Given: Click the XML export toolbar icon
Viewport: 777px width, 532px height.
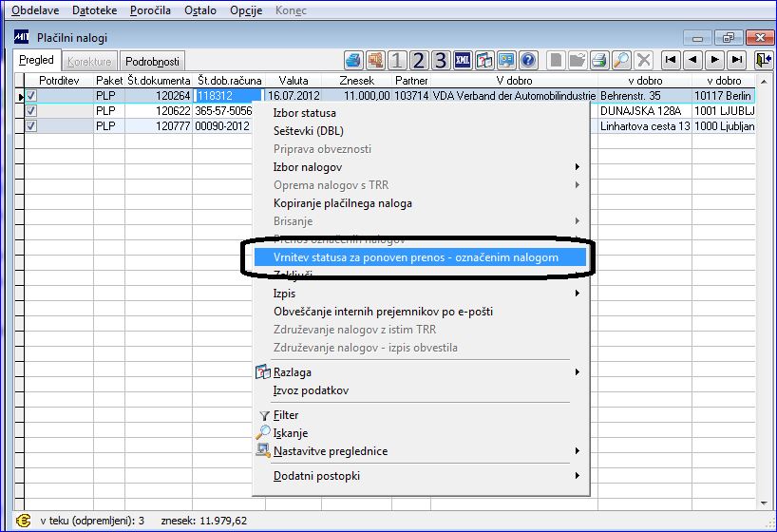Looking at the screenshot, I should (463, 61).
